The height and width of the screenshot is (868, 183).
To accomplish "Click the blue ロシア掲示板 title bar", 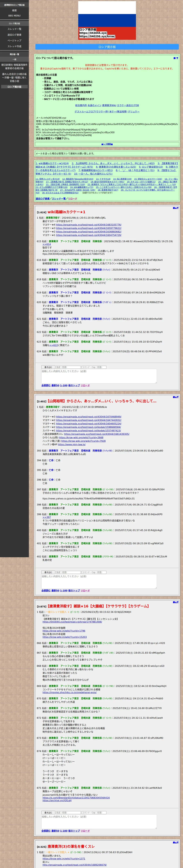I will [107, 47].
